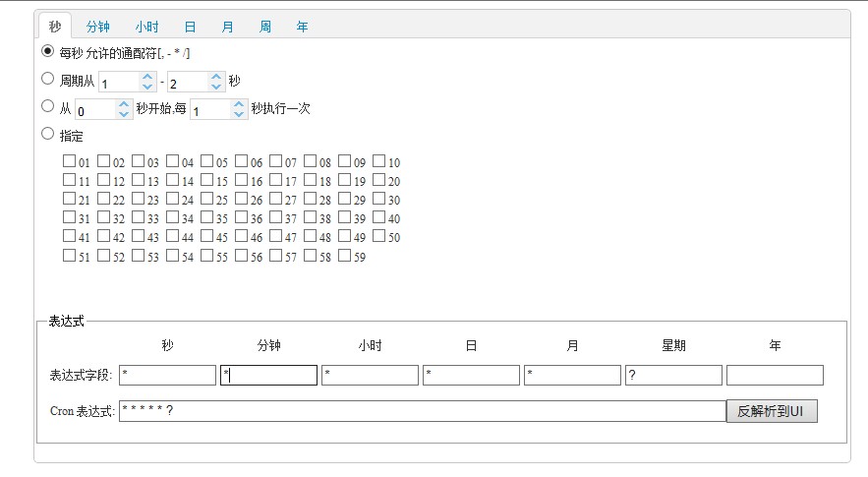Enable the 48 second checkbox
The height and width of the screenshot is (477, 868).
pos(310,236)
